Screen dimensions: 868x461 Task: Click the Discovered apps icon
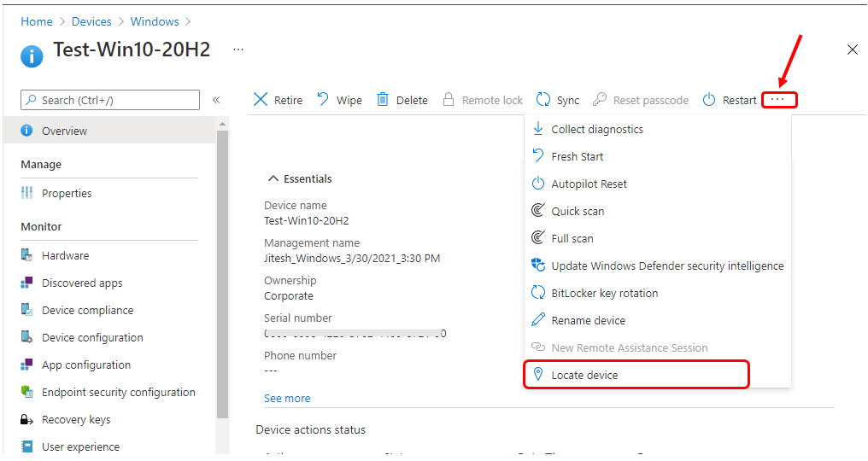tap(26, 283)
